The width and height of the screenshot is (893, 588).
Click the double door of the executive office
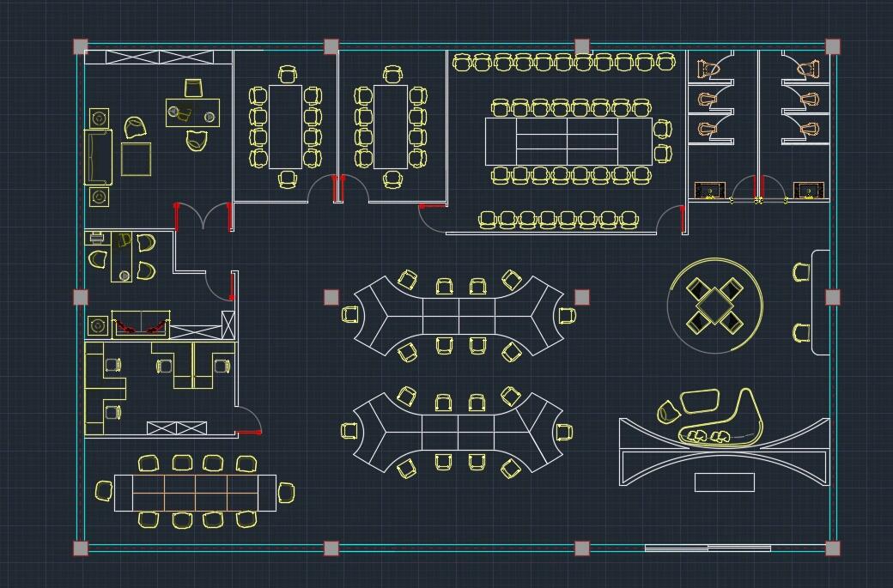point(204,217)
